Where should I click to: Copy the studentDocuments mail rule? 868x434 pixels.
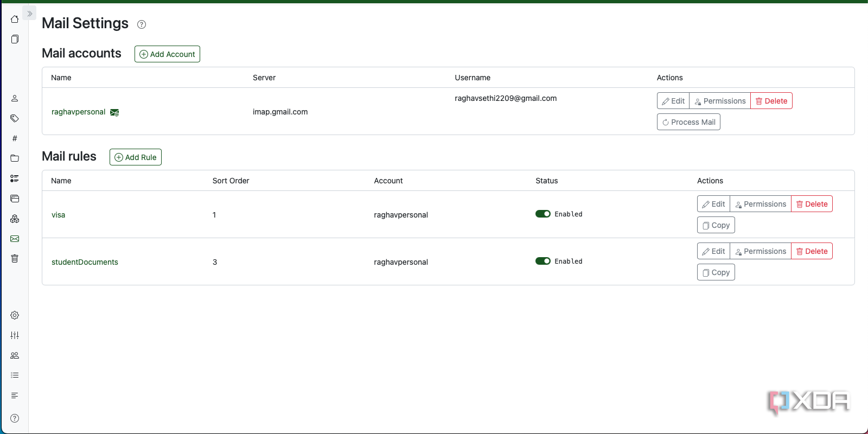[716, 272]
